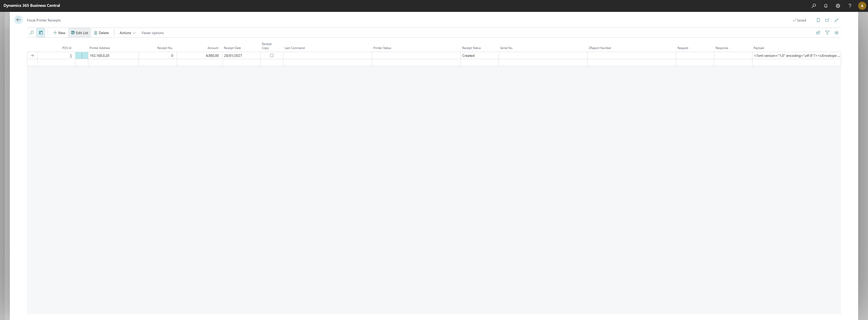Click the Delete button
This screenshot has height=320, width=868.
101,33
